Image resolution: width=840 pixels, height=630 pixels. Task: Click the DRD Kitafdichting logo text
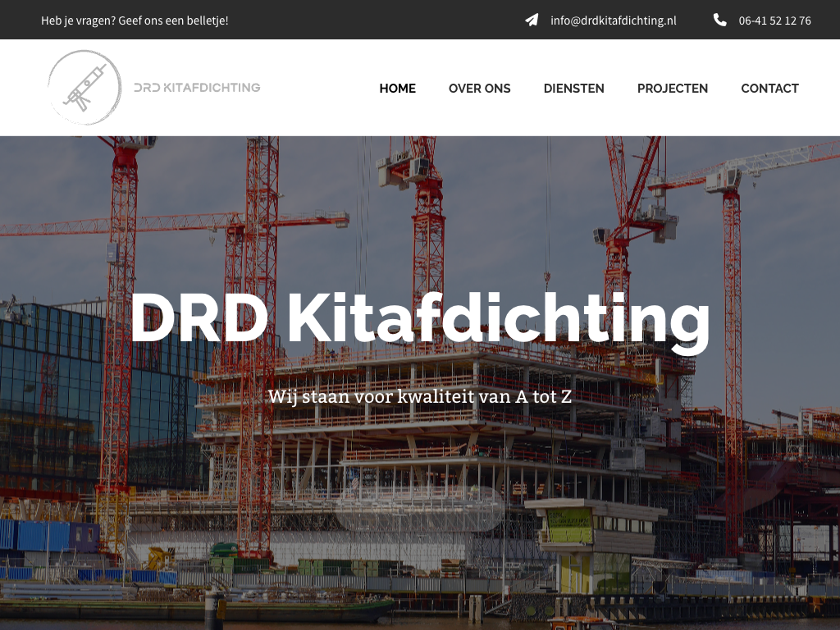(x=197, y=88)
